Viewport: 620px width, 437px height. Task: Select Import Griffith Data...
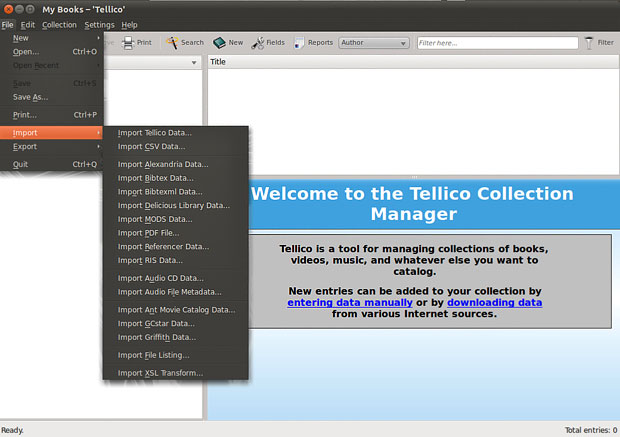176,337
